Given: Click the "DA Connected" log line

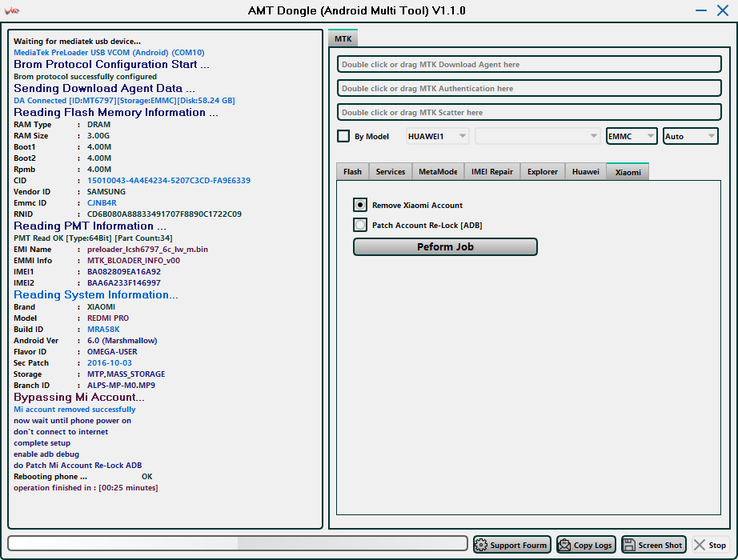Looking at the screenshot, I should tap(124, 100).
